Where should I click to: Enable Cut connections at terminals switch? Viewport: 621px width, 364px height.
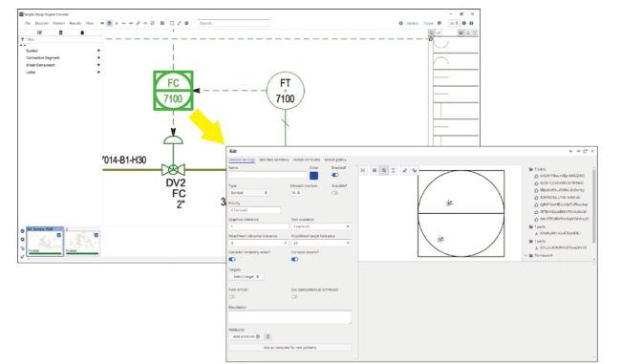tap(294, 297)
